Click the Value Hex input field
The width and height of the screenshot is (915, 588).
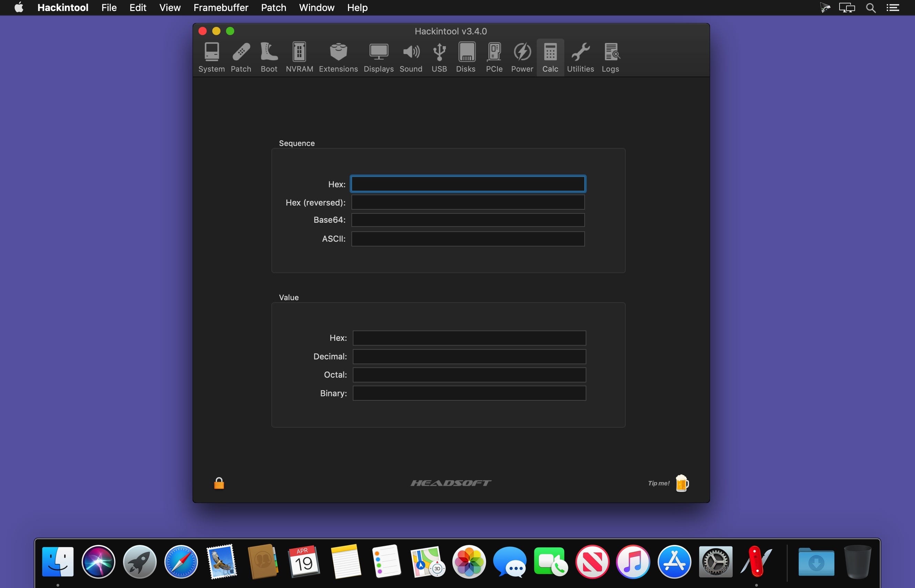point(469,338)
